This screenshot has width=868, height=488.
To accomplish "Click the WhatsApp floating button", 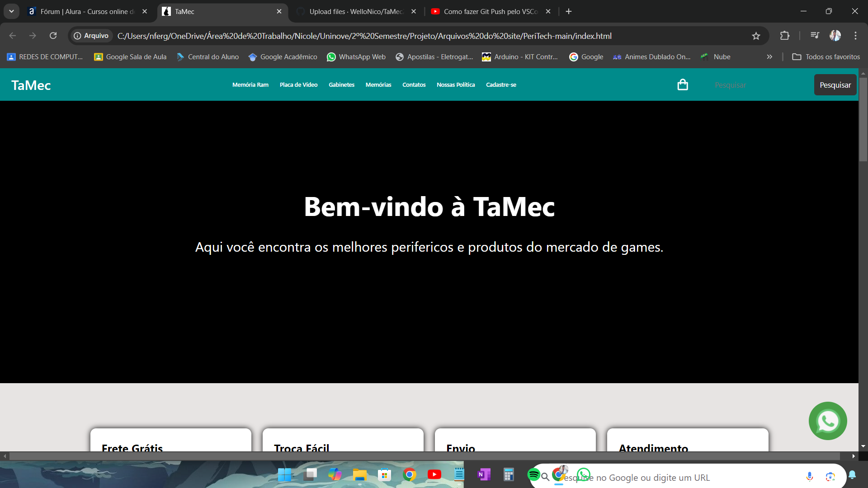I will 828,421.
